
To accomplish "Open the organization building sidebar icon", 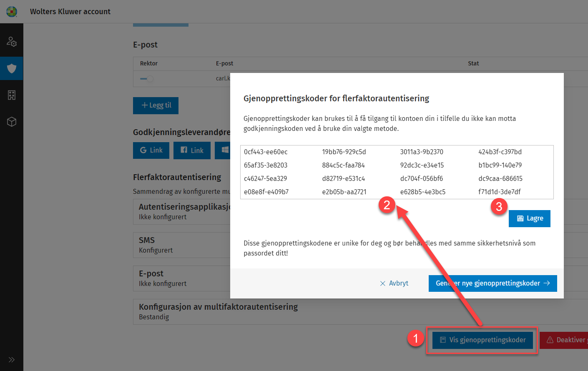I will [12, 95].
